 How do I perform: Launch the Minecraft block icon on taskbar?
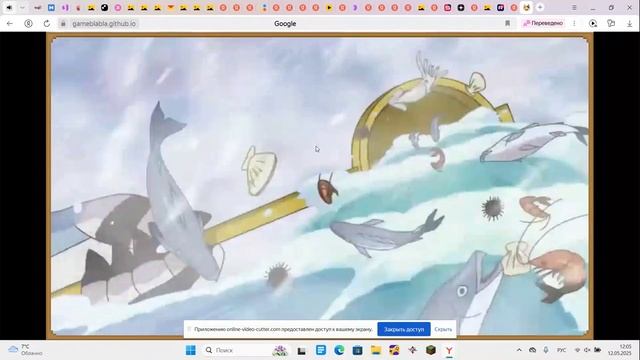click(x=431, y=350)
